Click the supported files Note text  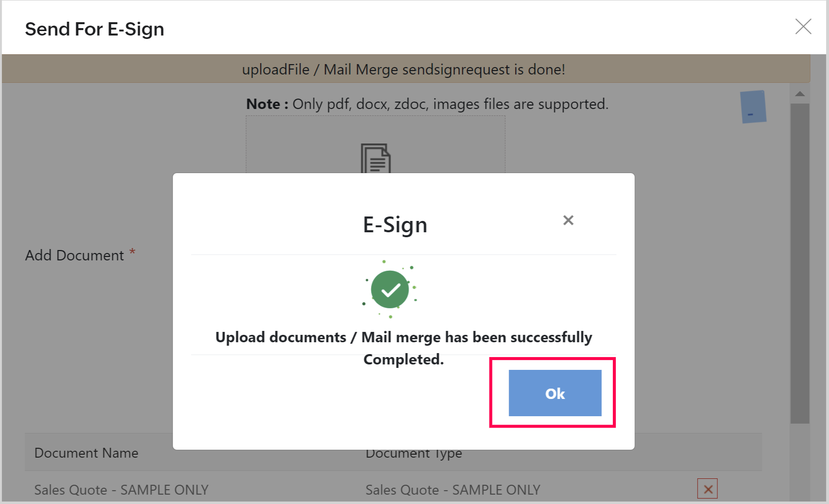[x=427, y=104]
